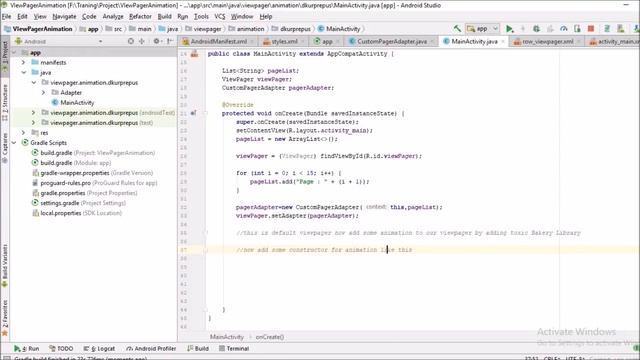Close the MainActivity.java tab

point(503,42)
